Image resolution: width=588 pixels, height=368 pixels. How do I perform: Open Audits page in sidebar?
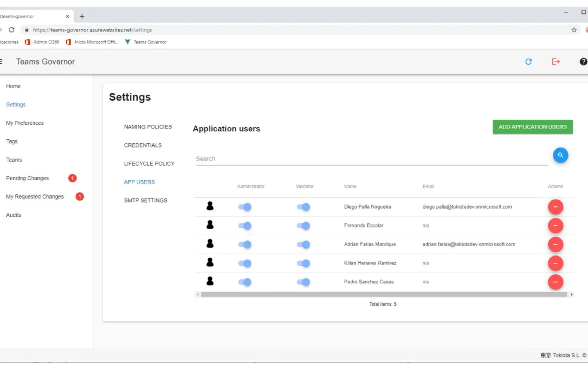click(14, 215)
